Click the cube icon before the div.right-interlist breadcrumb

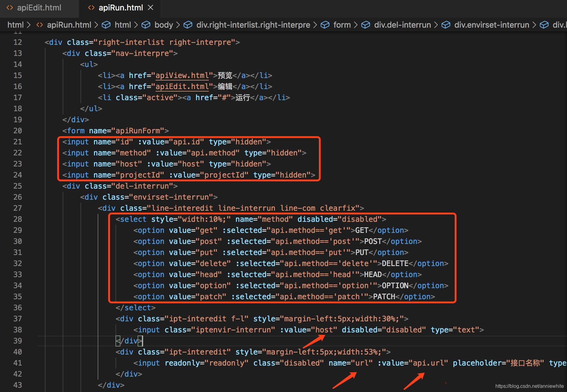(x=188, y=25)
